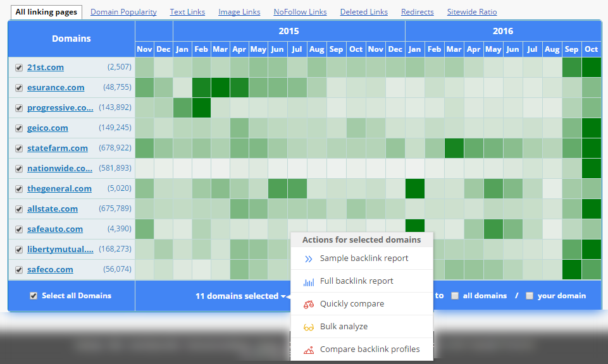608x364 pixels.
Task: Open the 11 domains selected dropdown
Action: (240, 296)
